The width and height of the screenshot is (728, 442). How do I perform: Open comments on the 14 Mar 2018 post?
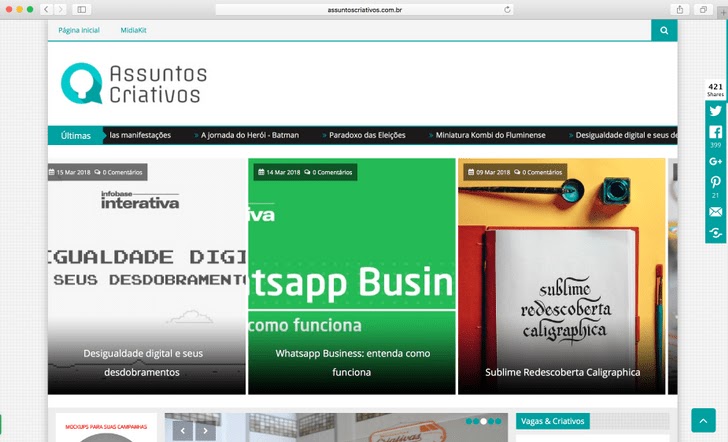[328, 172]
